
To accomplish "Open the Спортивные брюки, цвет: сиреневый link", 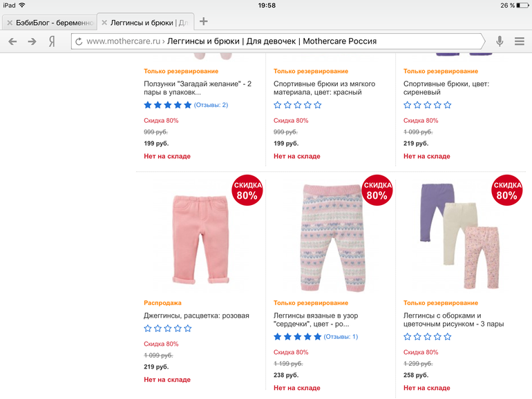I will 446,88.
